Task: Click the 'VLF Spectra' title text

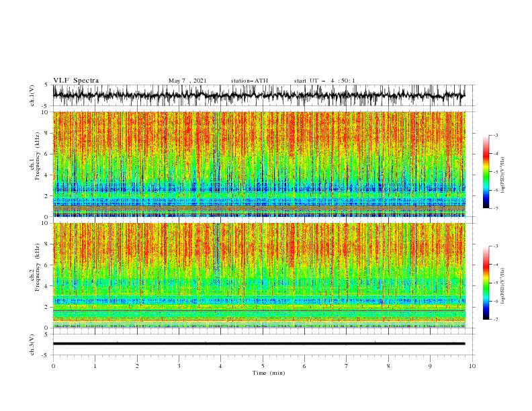Action: (x=76, y=81)
